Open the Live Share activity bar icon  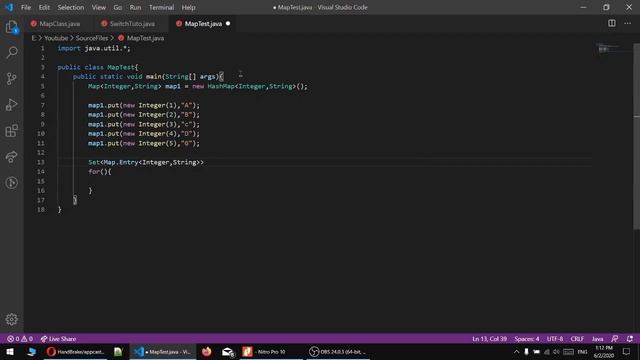(x=11, y=157)
